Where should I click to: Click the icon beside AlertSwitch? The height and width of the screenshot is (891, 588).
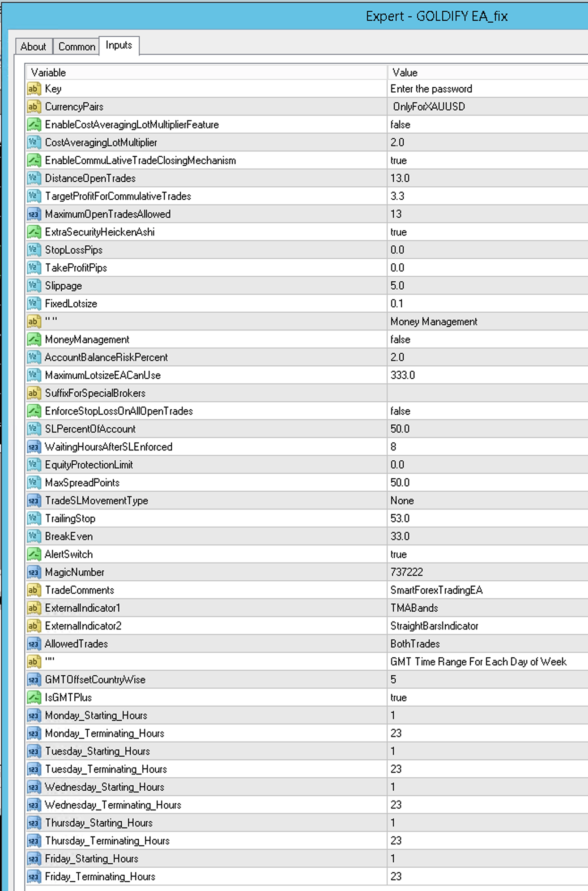pyautogui.click(x=34, y=554)
